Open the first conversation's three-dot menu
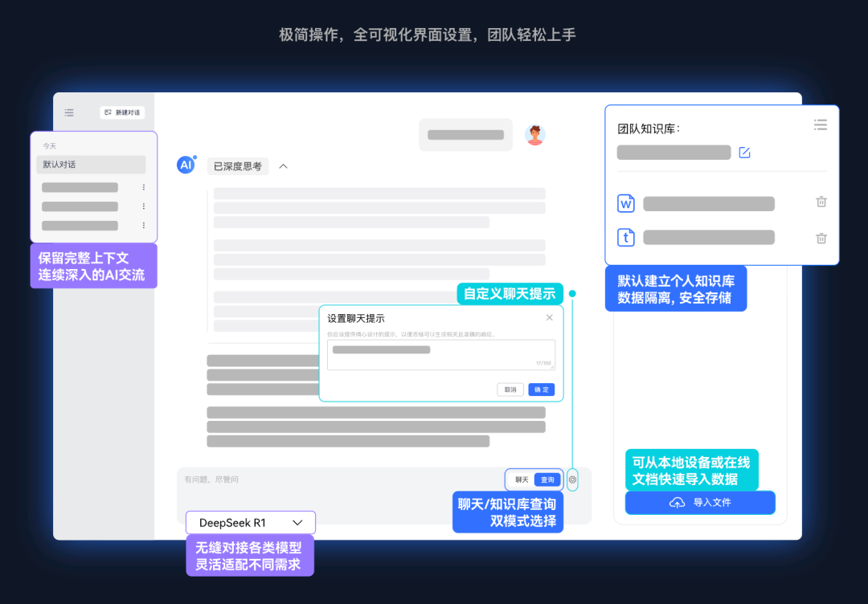Image resolution: width=868 pixels, height=604 pixels. pos(142,186)
